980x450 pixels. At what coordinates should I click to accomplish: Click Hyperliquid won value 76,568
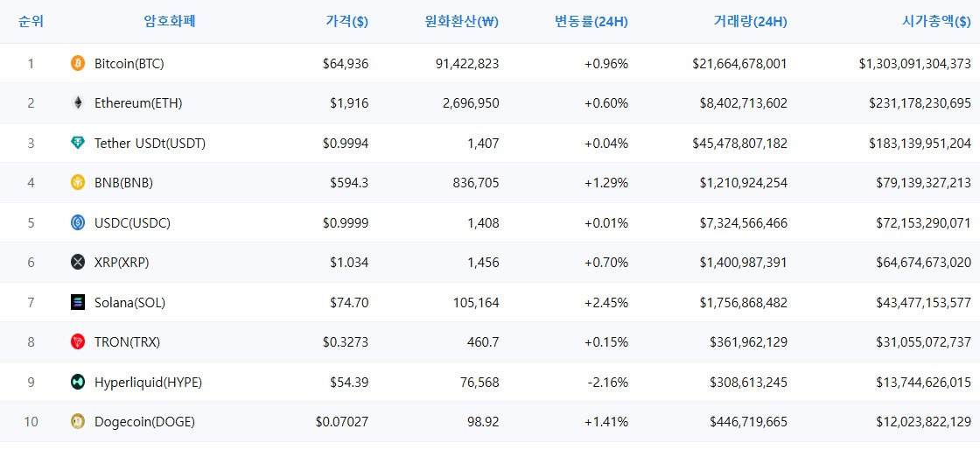pyautogui.click(x=479, y=383)
